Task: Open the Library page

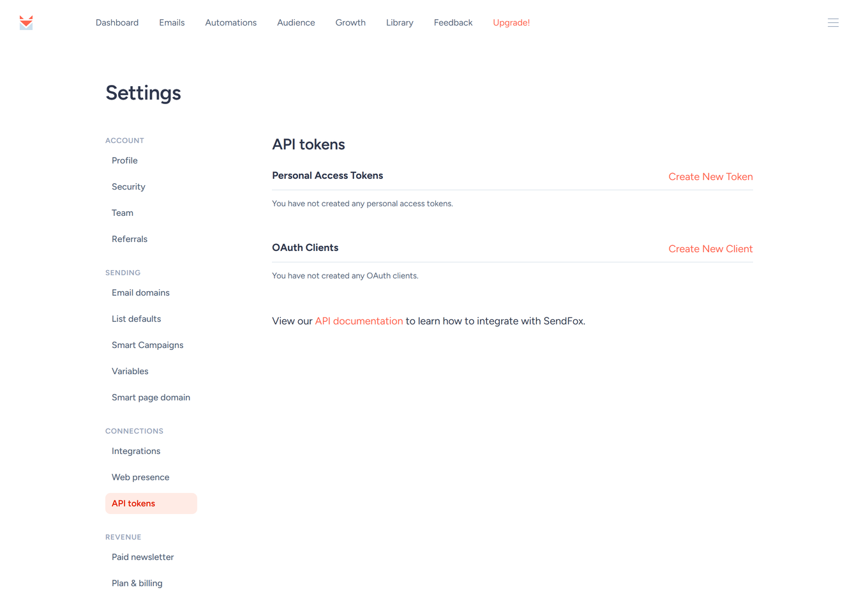Action: (x=400, y=22)
